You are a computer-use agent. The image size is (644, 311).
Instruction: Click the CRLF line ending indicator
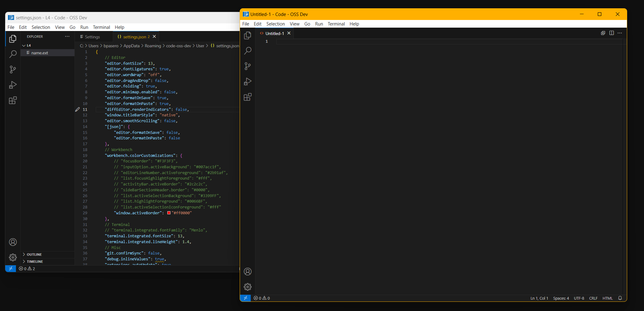pos(593,298)
